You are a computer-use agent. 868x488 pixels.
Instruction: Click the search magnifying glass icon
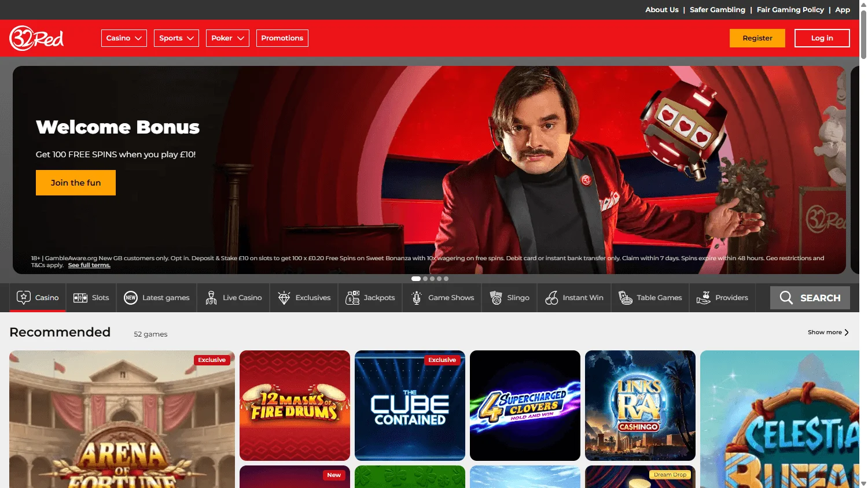pyautogui.click(x=786, y=298)
